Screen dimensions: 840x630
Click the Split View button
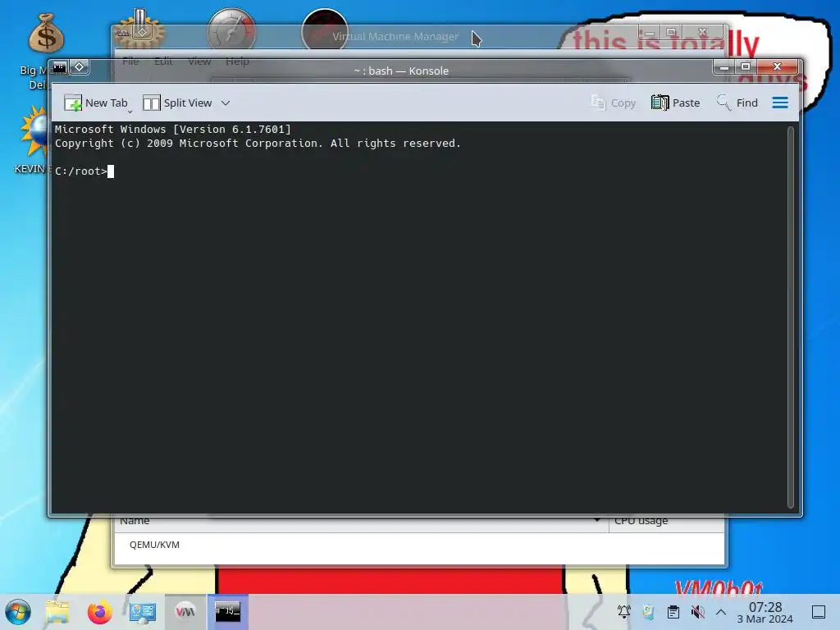[178, 103]
